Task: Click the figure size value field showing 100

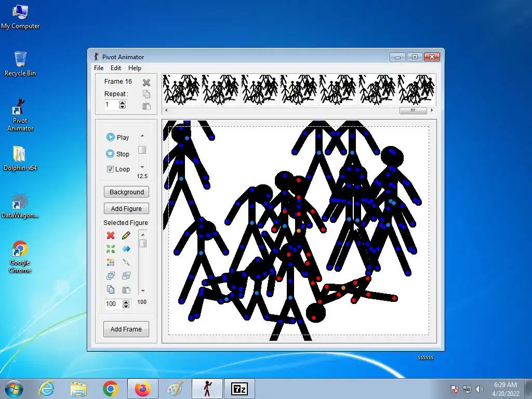Action: click(113, 303)
